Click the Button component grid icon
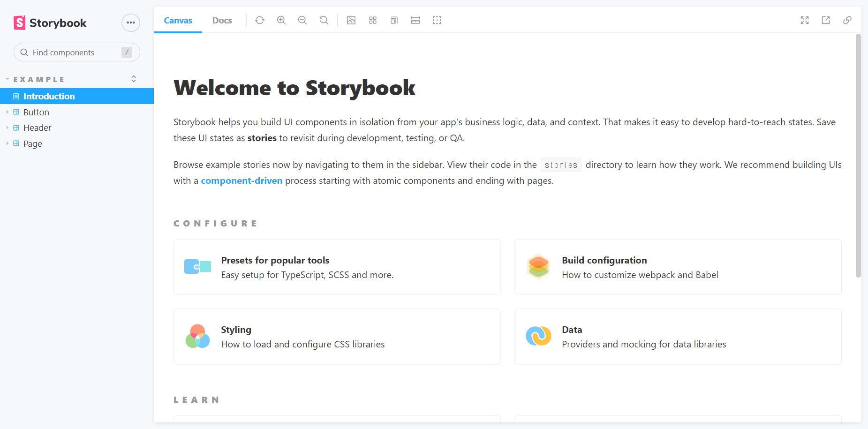The image size is (868, 429). click(x=16, y=112)
